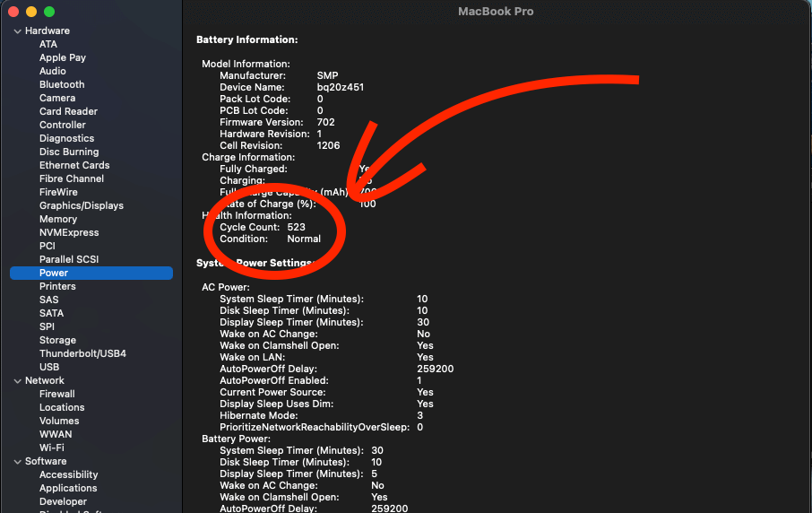Click the Condition value Normal
Viewport: 812px width, 513px height.
tap(304, 239)
